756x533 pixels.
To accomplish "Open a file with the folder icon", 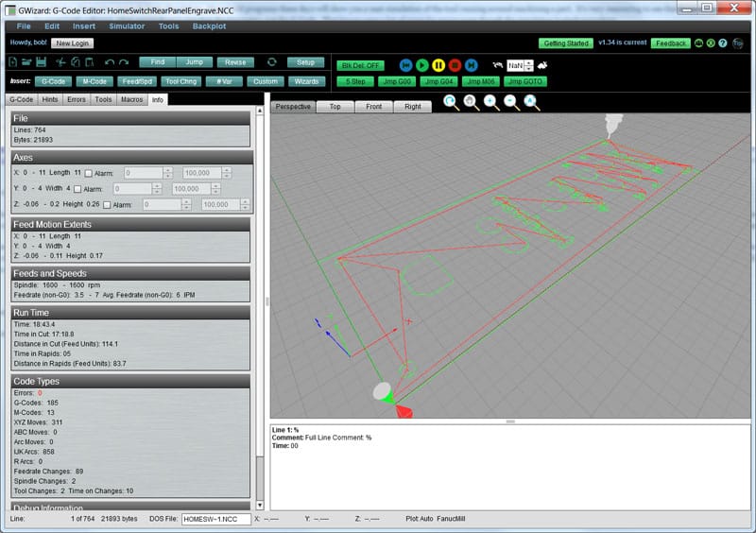I will point(26,61).
